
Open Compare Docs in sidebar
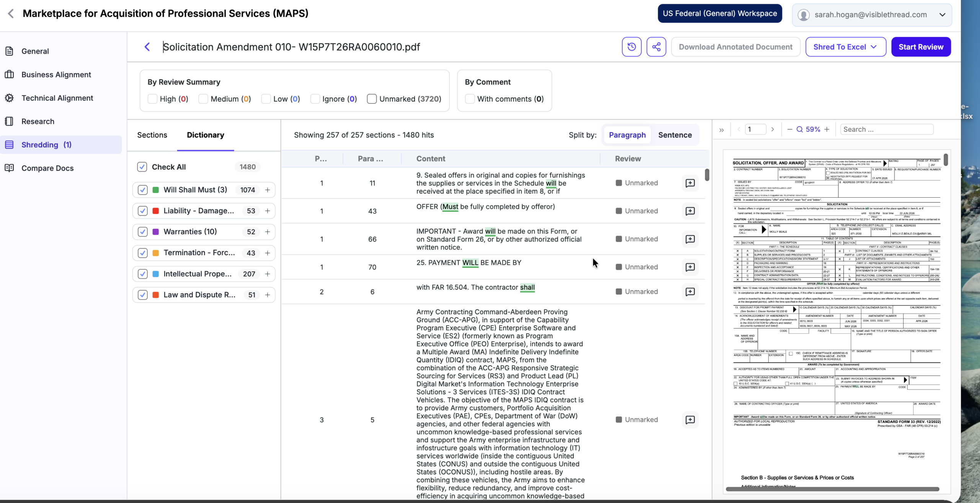47,168
